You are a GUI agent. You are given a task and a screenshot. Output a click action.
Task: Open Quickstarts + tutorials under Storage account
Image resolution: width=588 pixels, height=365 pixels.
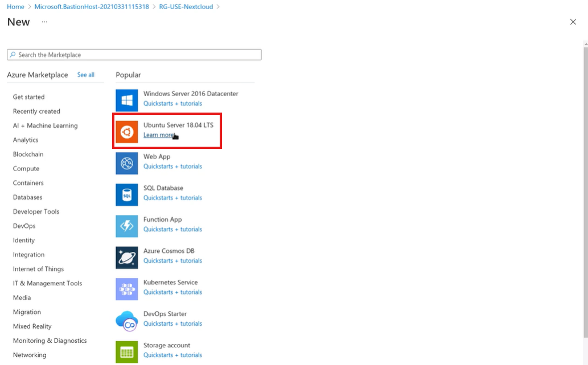[x=172, y=355]
